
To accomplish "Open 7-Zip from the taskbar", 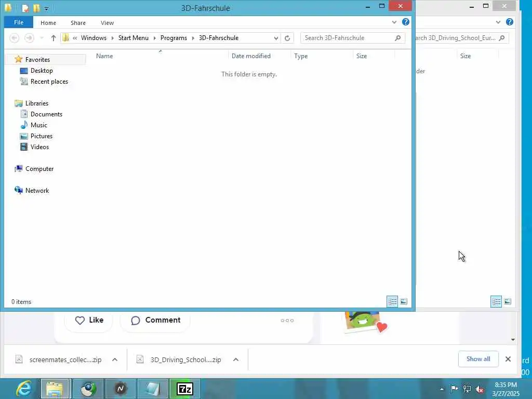I will pos(184,389).
